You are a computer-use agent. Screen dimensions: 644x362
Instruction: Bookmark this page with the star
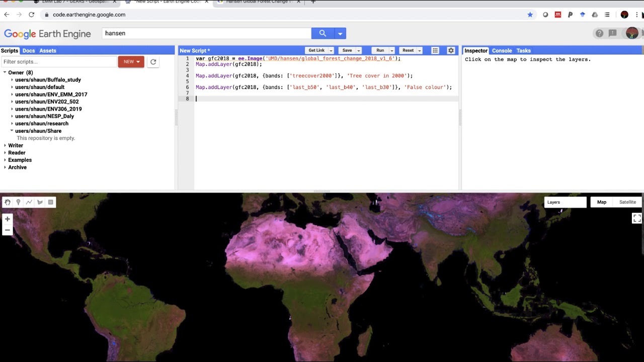[530, 15]
